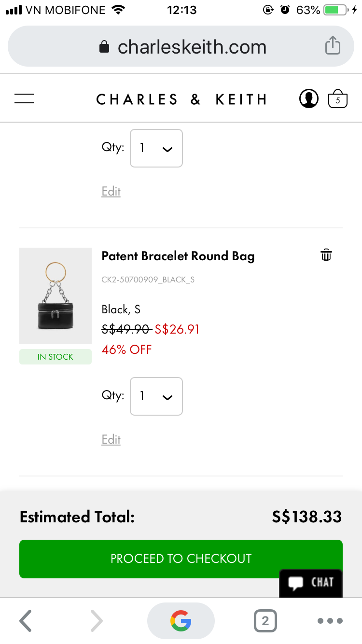Open the hamburger navigation menu

(24, 99)
